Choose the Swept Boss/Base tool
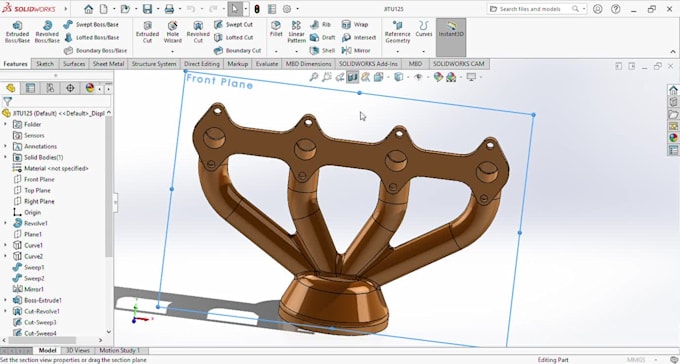The height and width of the screenshot is (364, 680). point(91,25)
